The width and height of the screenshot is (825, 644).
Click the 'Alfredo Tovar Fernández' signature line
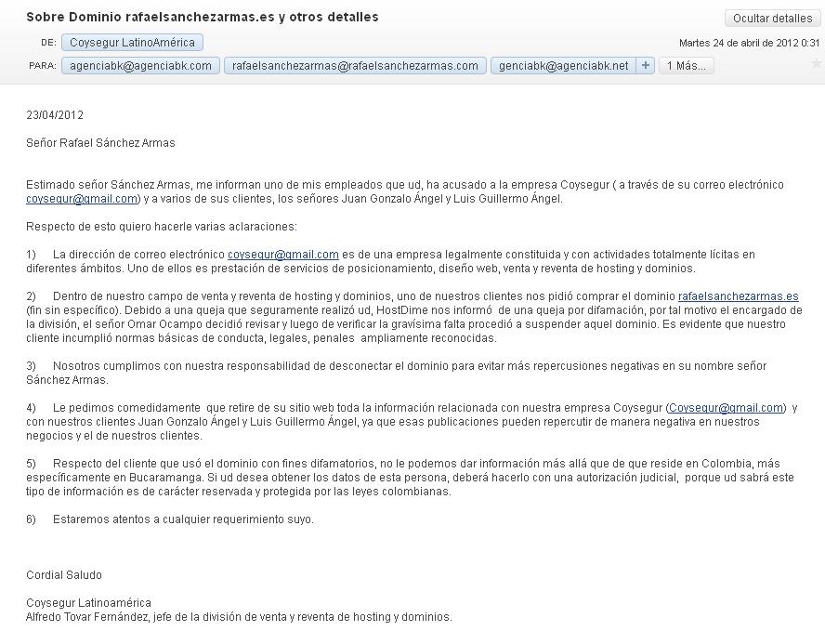239,617
